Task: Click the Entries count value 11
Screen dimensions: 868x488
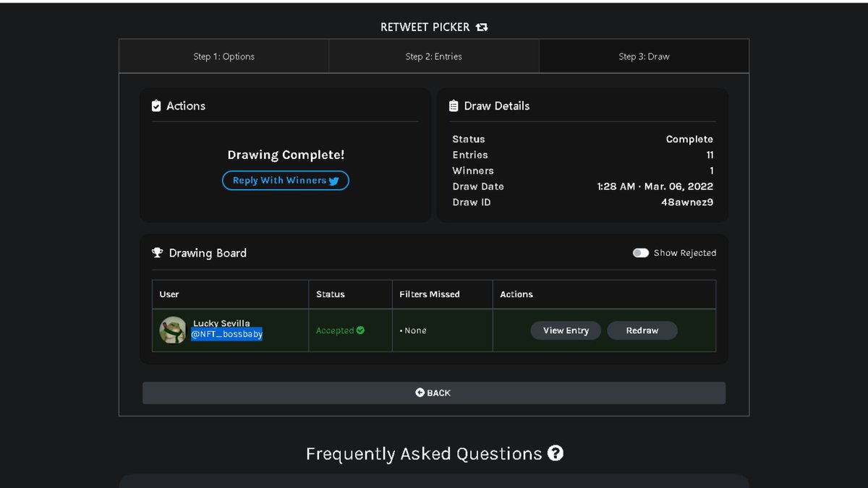Action: point(710,155)
